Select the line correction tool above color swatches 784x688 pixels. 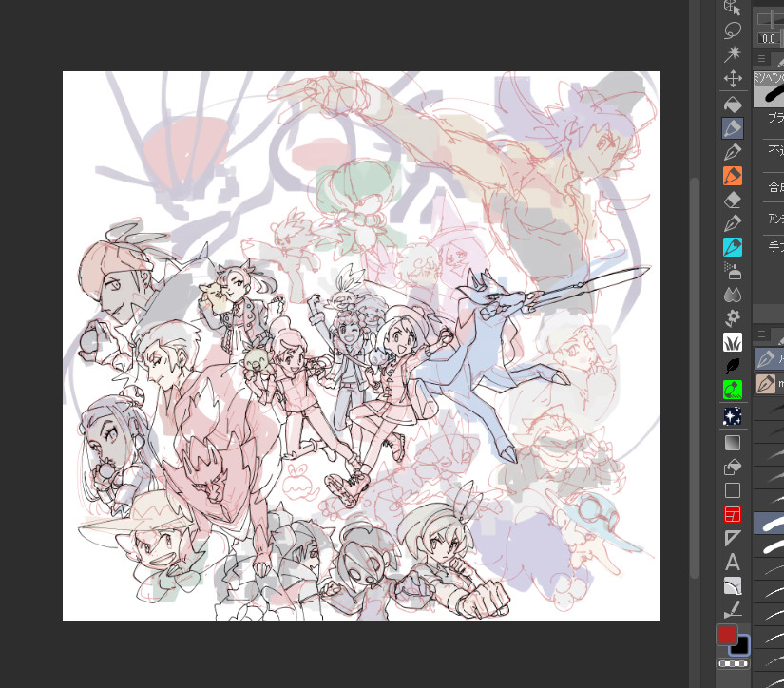coord(733,609)
